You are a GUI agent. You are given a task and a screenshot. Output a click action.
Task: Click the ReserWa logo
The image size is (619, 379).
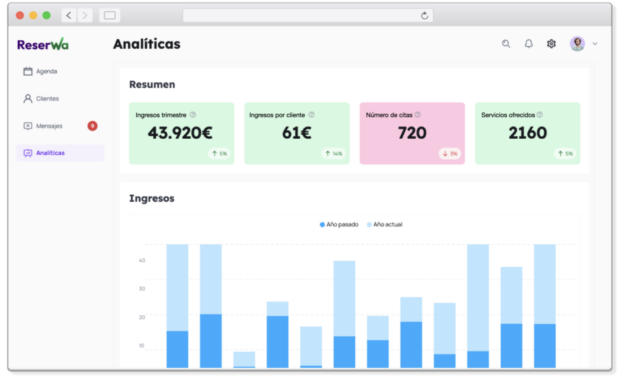click(x=43, y=45)
